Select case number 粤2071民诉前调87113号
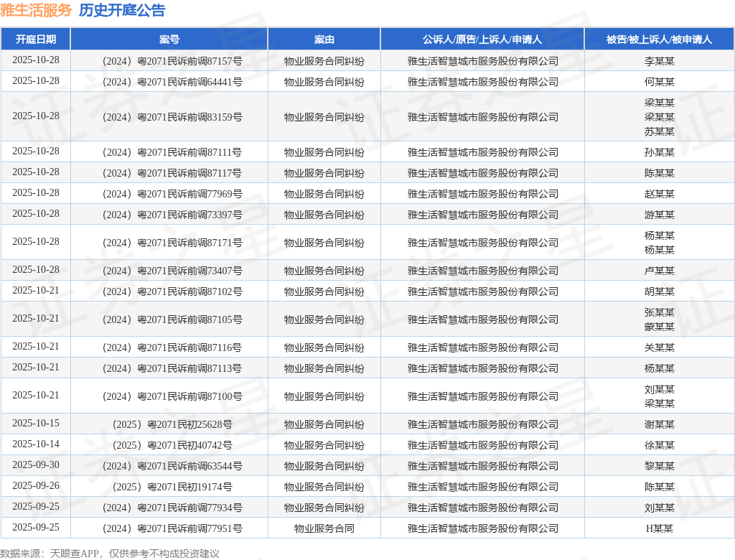This screenshot has width=735, height=560. 172,368
